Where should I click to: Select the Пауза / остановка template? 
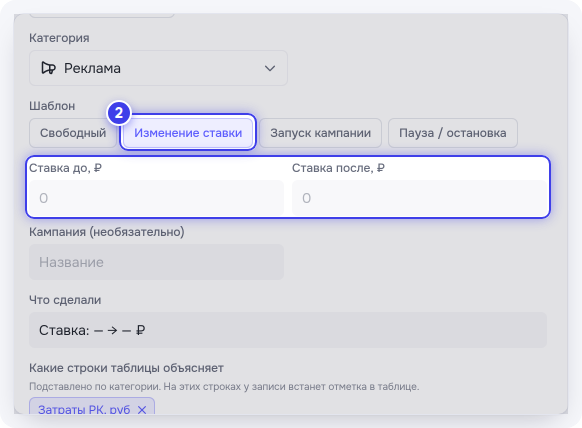[x=452, y=133]
